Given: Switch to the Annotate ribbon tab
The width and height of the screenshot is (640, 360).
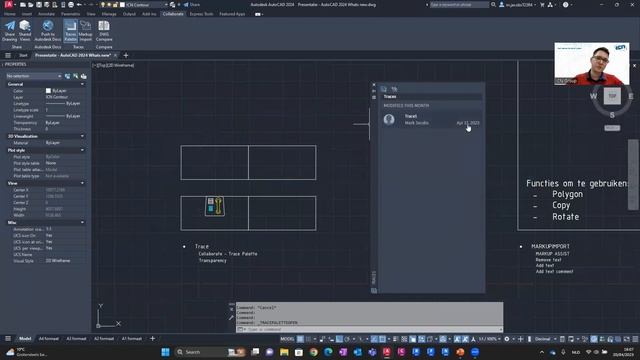Looking at the screenshot, I should pos(46,14).
